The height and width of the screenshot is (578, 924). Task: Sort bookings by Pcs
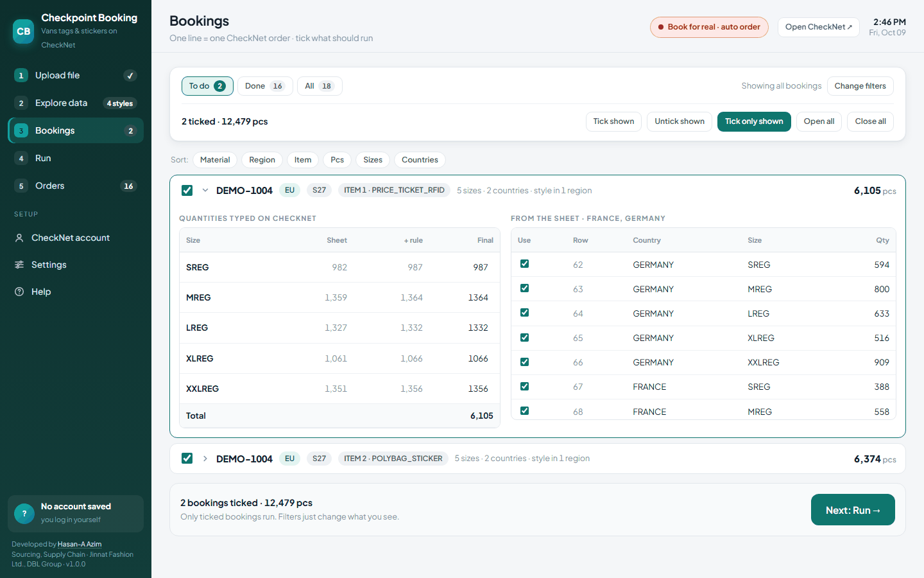337,160
